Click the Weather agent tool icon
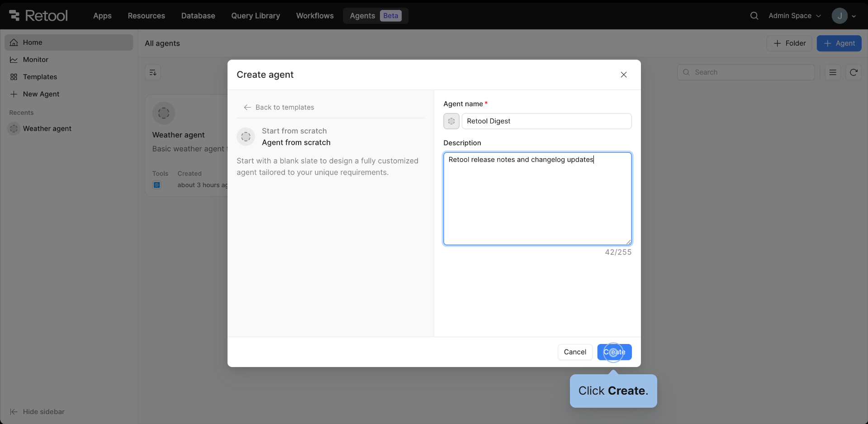Image resolution: width=868 pixels, height=424 pixels. point(157,185)
